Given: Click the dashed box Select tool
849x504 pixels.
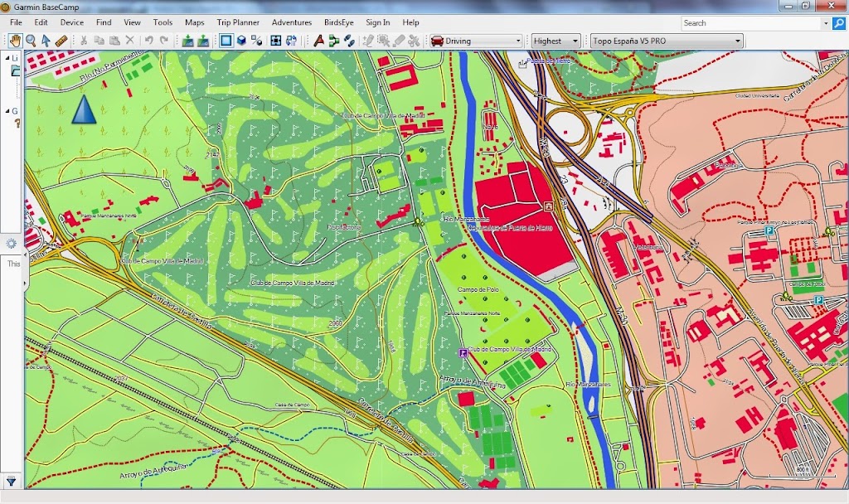Looking at the screenshot, I should 383,41.
